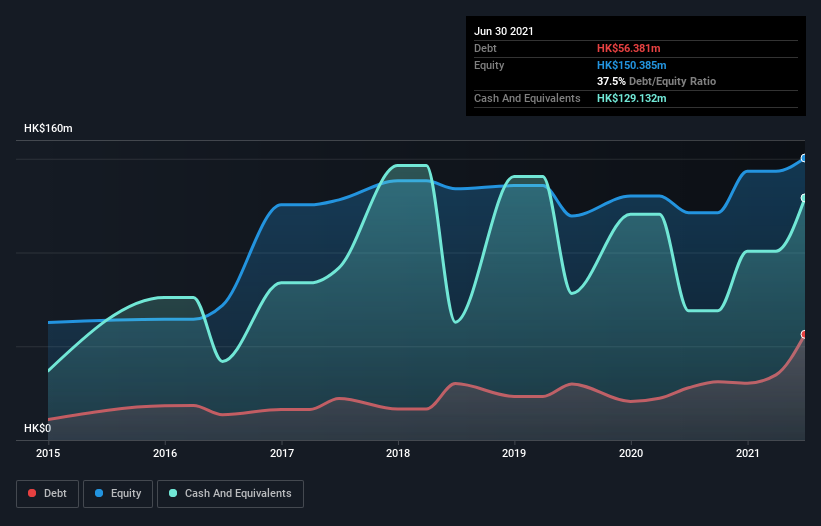Click the HK$129.132m cash value
This screenshot has width=821, height=526.
click(x=631, y=98)
